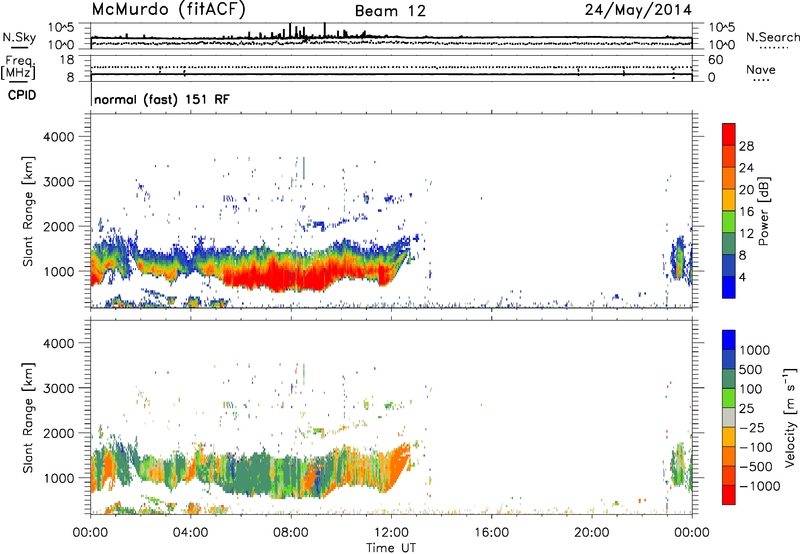Click the 1000 tick on the Velocity colorbar
The width and height of the screenshot is (800, 554).
tap(754, 350)
